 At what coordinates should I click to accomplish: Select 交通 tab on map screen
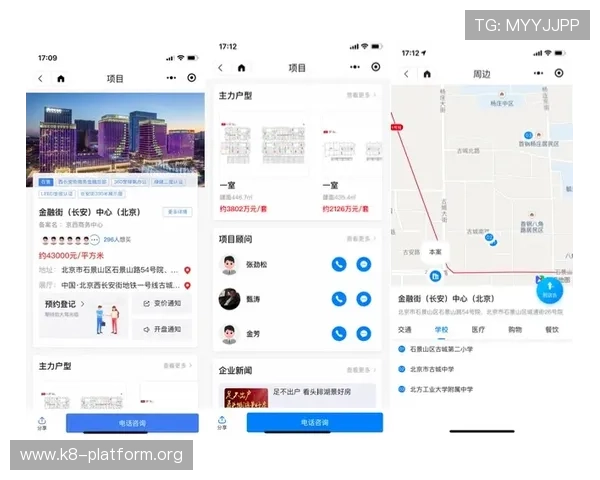point(404,330)
